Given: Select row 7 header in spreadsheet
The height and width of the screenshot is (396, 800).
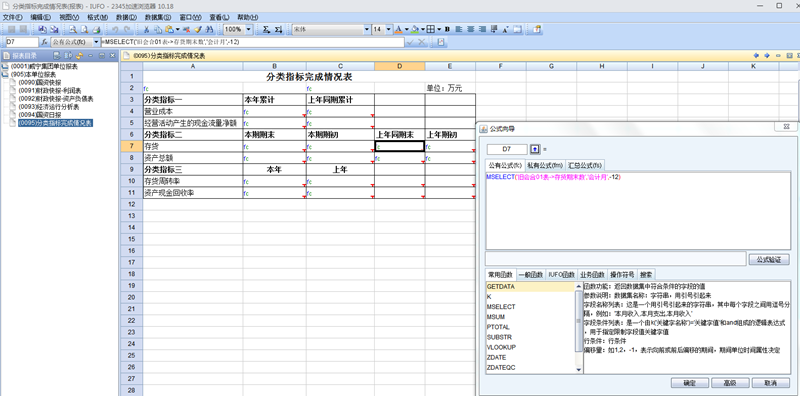Looking at the screenshot, I should pos(132,146).
